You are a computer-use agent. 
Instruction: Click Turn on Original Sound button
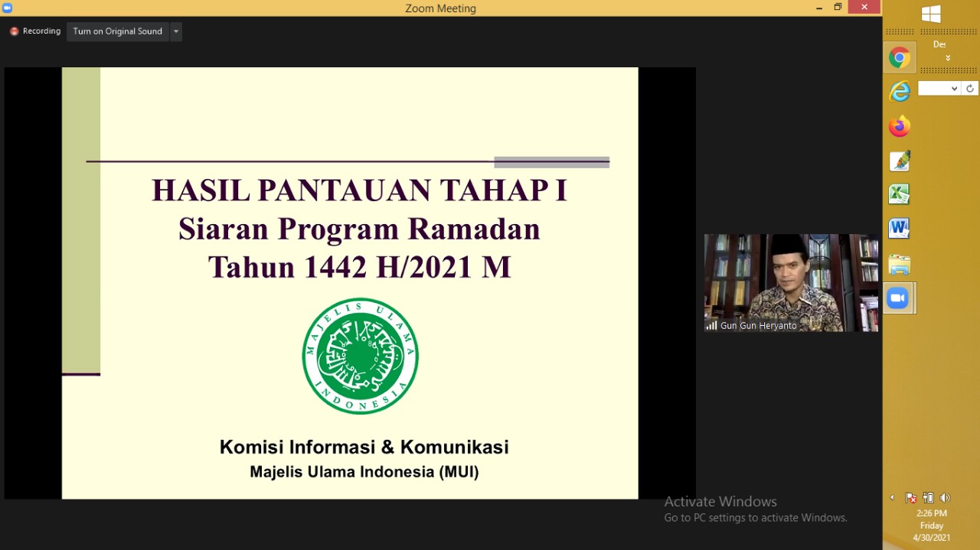pos(117,31)
